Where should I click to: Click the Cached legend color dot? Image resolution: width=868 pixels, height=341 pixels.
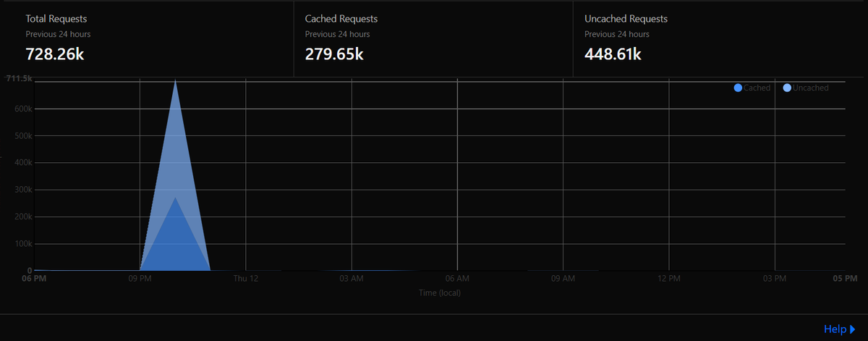[x=738, y=88]
